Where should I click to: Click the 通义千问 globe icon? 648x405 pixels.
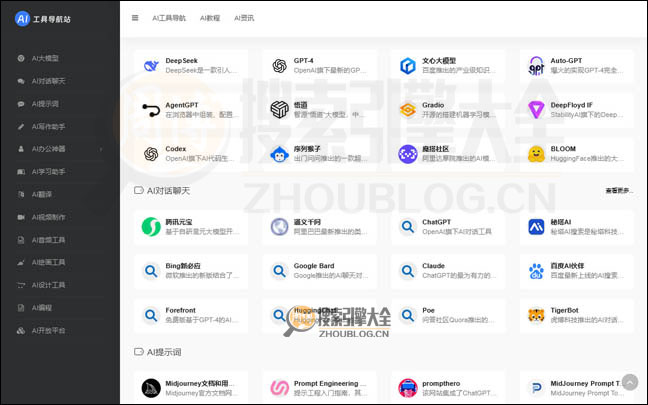coord(279,227)
